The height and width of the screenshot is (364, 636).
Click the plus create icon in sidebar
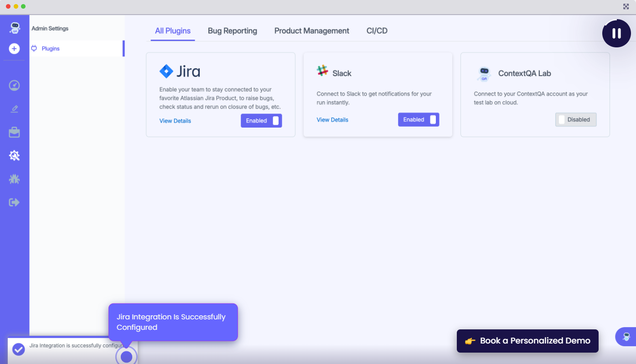pos(15,49)
